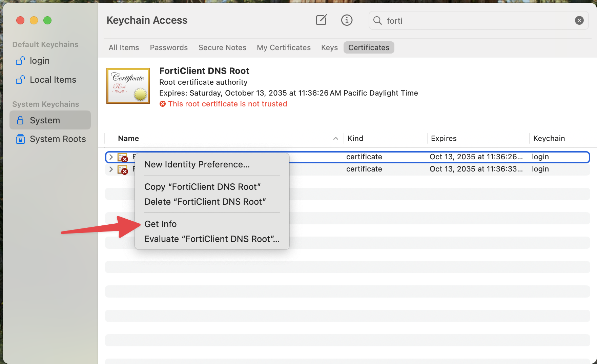This screenshot has height=364, width=597.
Task: Select Local Items keychain
Action: [53, 80]
